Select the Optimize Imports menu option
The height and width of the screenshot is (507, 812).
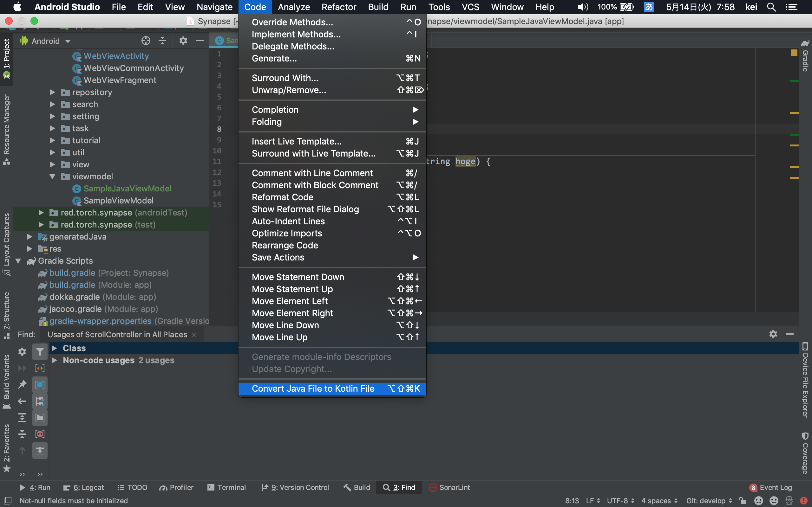click(286, 233)
